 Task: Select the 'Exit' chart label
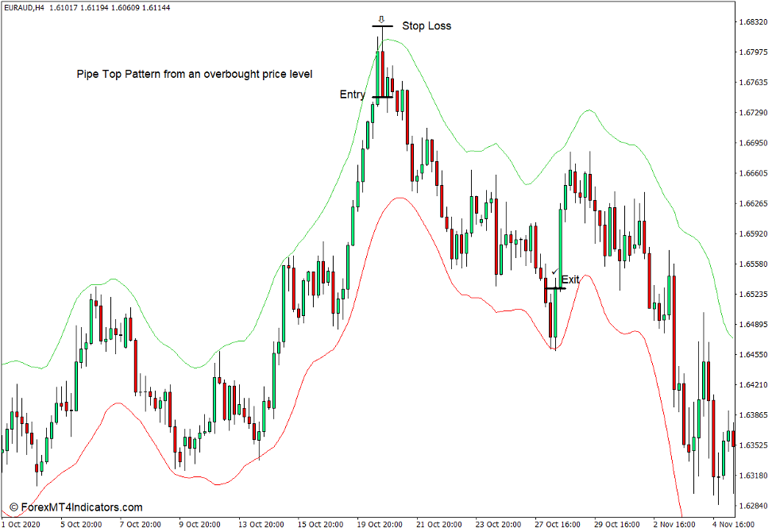tap(570, 279)
